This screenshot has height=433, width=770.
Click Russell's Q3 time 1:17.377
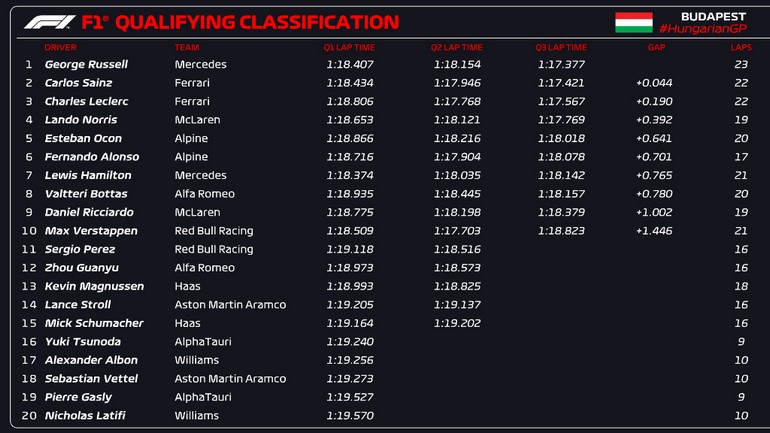tap(561, 64)
